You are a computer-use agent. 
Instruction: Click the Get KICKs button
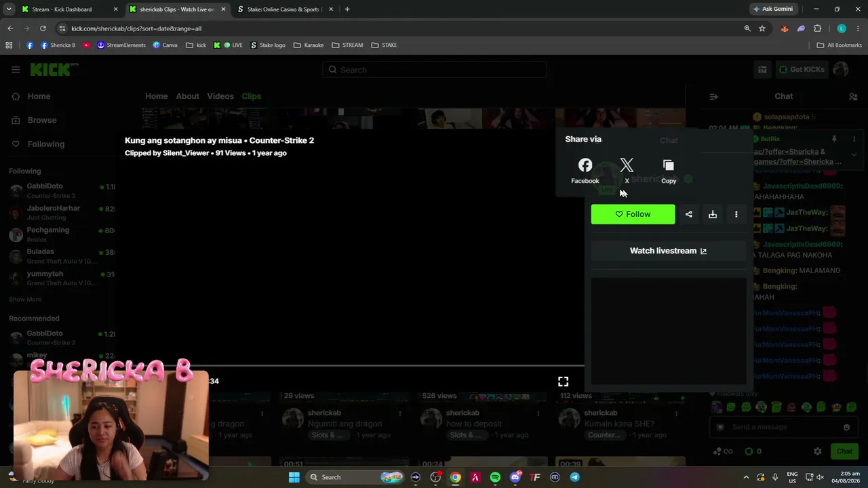(802, 69)
